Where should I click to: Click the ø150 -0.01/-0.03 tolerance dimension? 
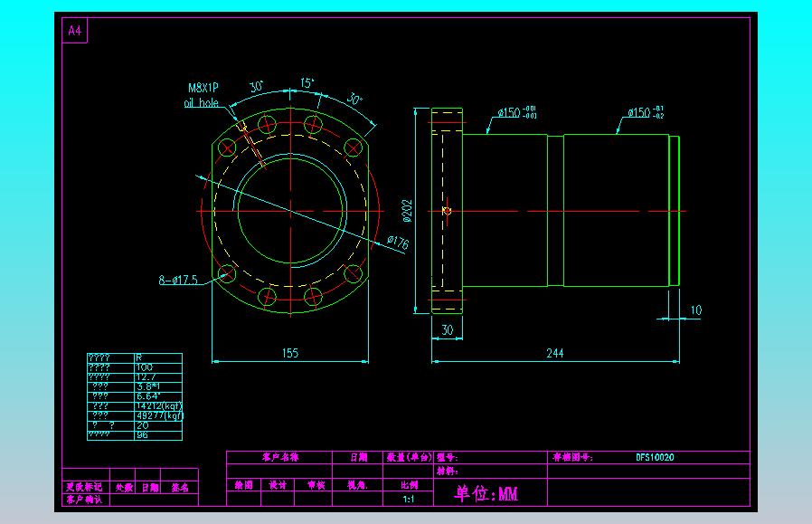pyautogui.click(x=517, y=112)
